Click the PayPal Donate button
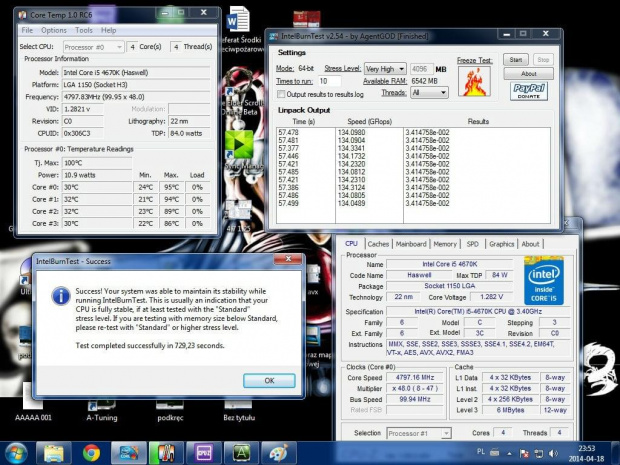This screenshot has width=620, height=465. [529, 91]
